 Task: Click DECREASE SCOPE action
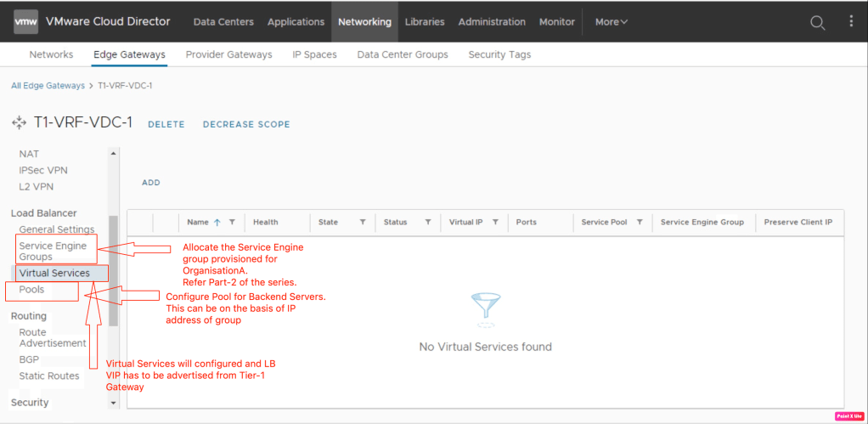click(x=246, y=125)
